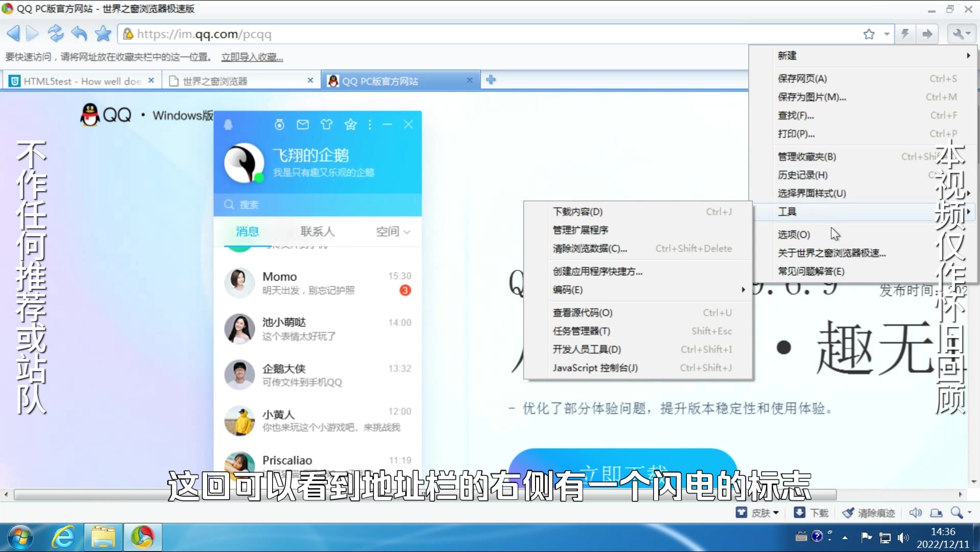
Task: Open Windows Start button
Action: pos(21,537)
